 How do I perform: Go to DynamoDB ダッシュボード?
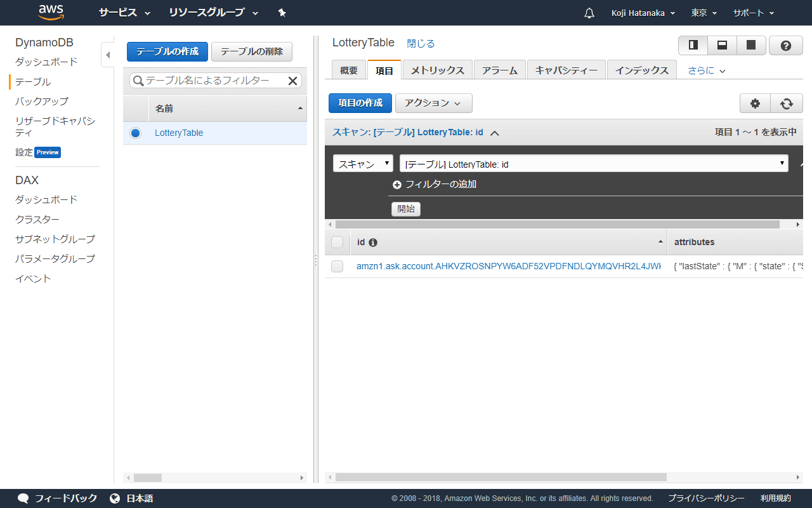46,62
